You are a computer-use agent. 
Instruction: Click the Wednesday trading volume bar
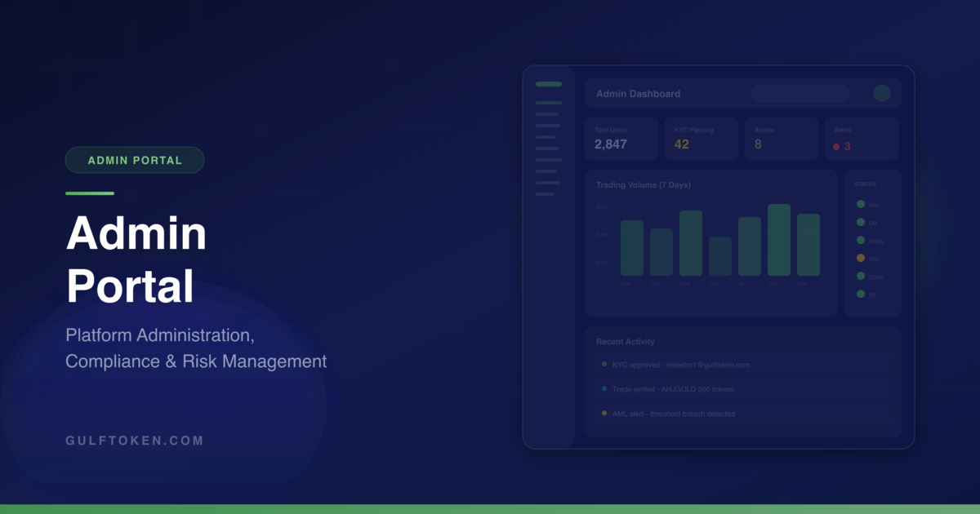(691, 243)
